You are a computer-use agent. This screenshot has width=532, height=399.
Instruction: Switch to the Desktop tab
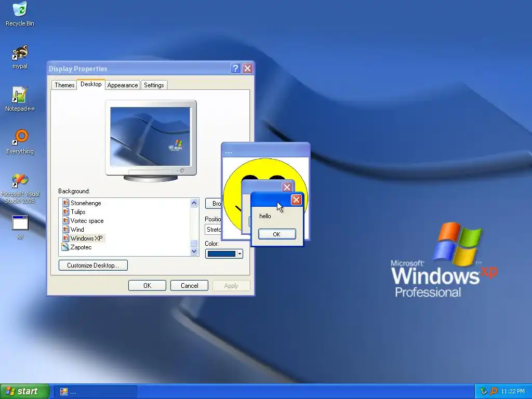click(91, 84)
